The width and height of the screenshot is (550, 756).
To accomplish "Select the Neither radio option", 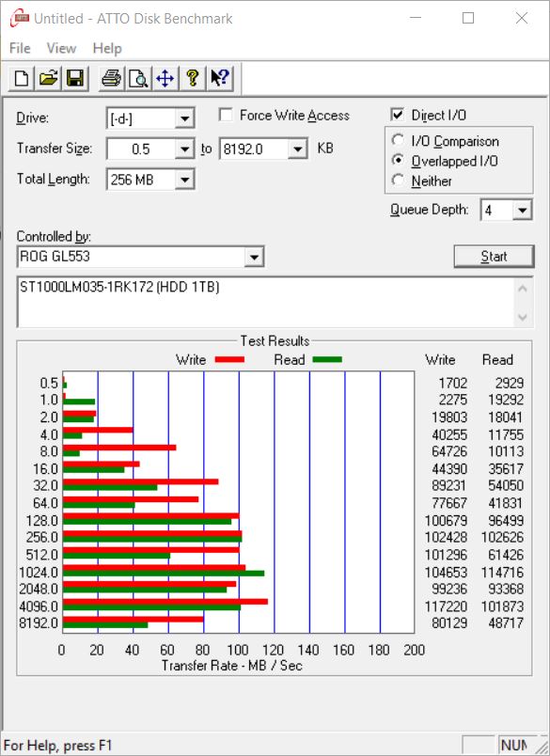I will pos(398,181).
